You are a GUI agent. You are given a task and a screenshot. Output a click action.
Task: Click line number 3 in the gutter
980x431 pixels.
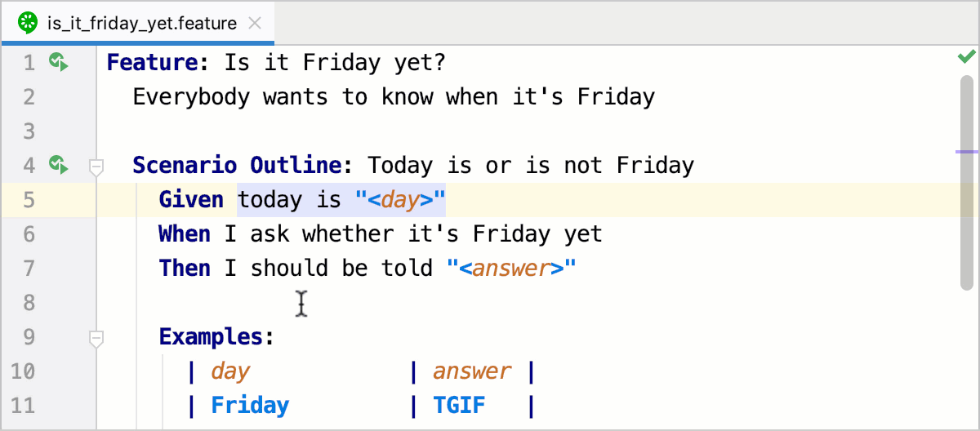[29, 131]
